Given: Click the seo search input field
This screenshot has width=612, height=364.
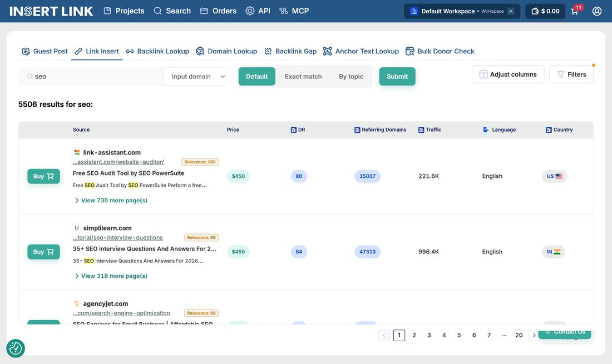Looking at the screenshot, I should (x=91, y=76).
